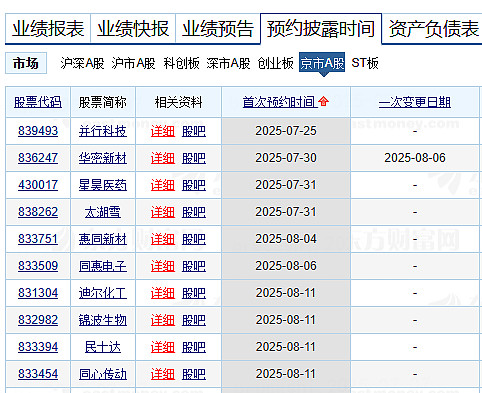The width and height of the screenshot is (482, 393).
Task: Click the red sort arrow beside 首次预约时间
Action: coord(324,101)
